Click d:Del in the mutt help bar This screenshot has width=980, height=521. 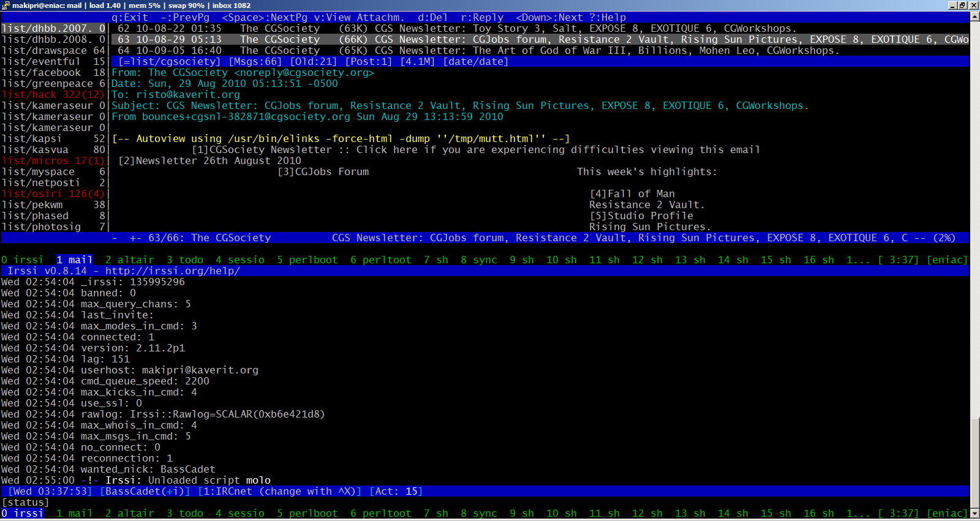[433, 17]
